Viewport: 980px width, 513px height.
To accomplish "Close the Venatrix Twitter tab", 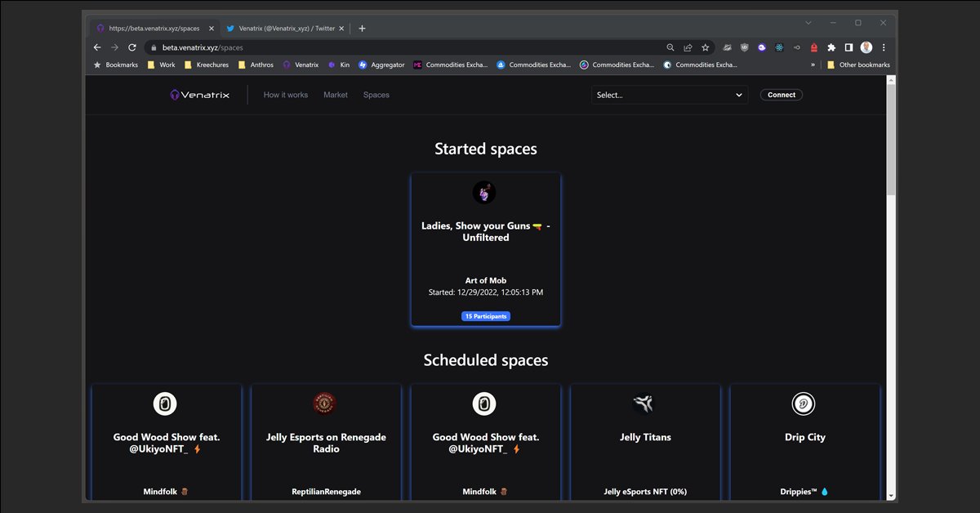I will tap(341, 28).
